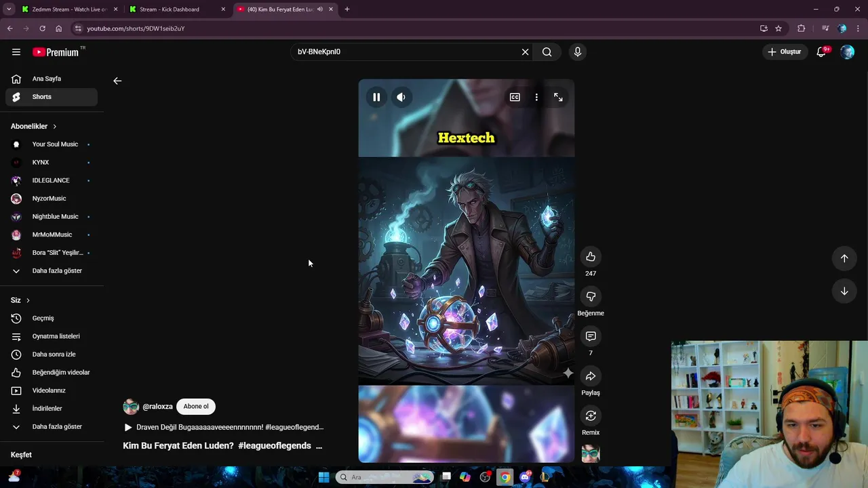Image resolution: width=868 pixels, height=488 pixels.
Task: Open Beğendiğim videolar liked videos
Action: pyautogui.click(x=52, y=372)
